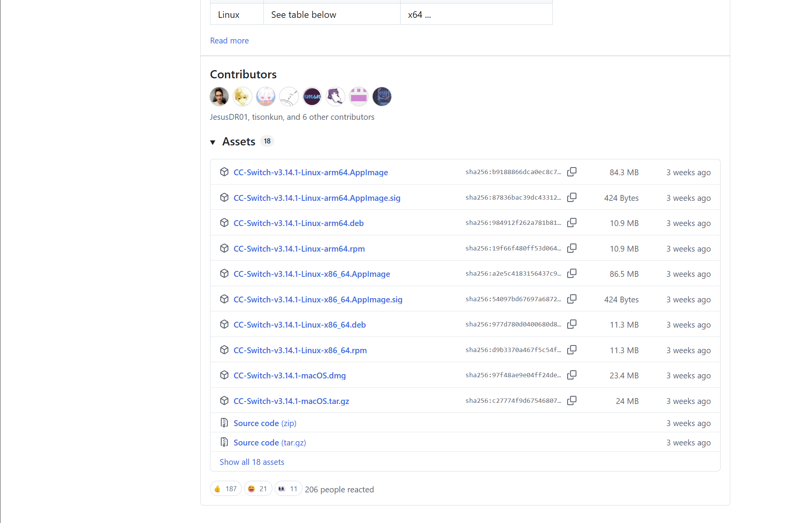Click package icon beside Linux-x86_64.rpm
Screen dimensions: 812x523
click(x=224, y=350)
